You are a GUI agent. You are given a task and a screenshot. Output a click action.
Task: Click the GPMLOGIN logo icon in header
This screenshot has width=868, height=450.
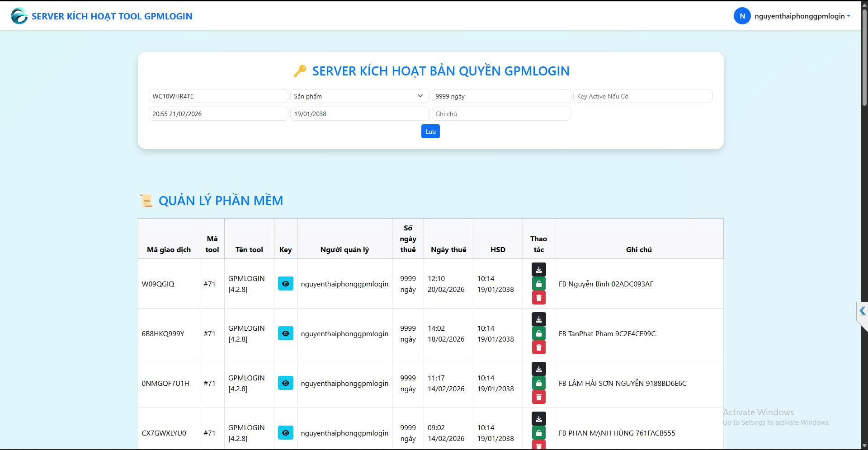pos(19,16)
